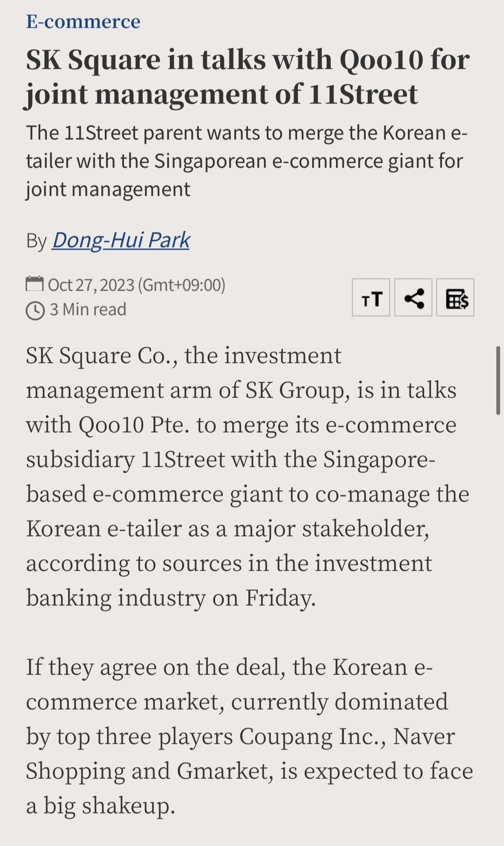Click the 'By' label before author name
Viewport: 504px width, 846px height.
coord(36,241)
